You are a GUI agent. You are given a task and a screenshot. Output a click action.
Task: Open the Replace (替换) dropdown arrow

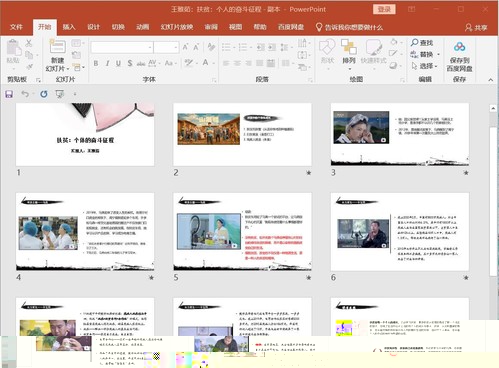439,54
